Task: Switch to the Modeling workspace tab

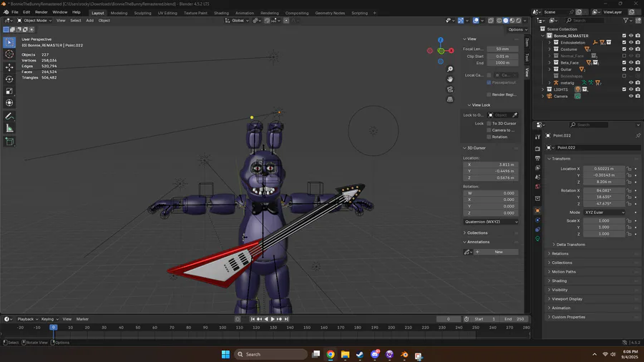Action: [119, 13]
